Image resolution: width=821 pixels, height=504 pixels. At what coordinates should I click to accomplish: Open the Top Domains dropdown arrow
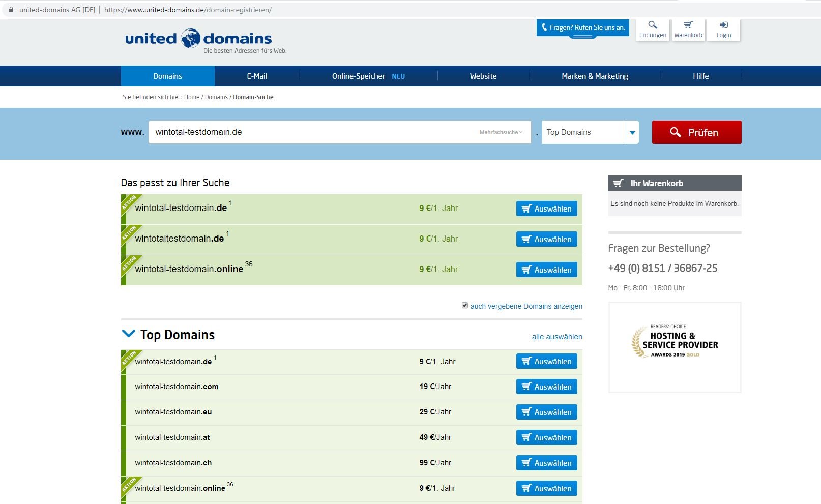(632, 132)
